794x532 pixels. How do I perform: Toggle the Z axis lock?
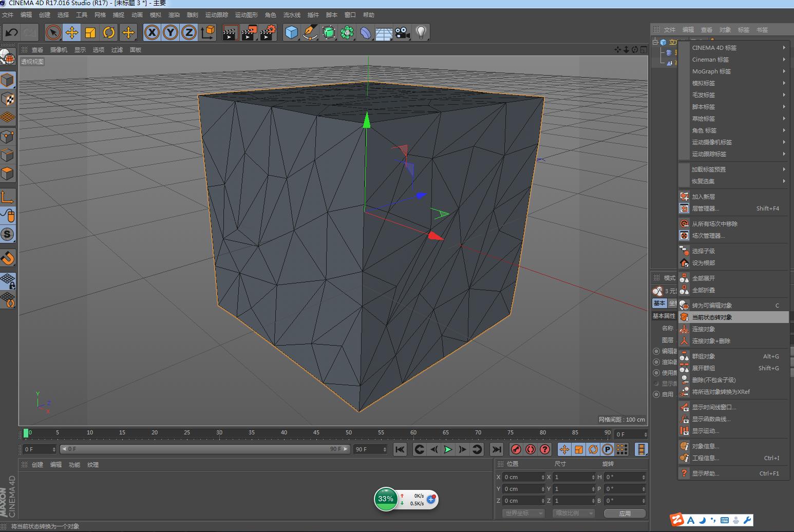coord(188,32)
